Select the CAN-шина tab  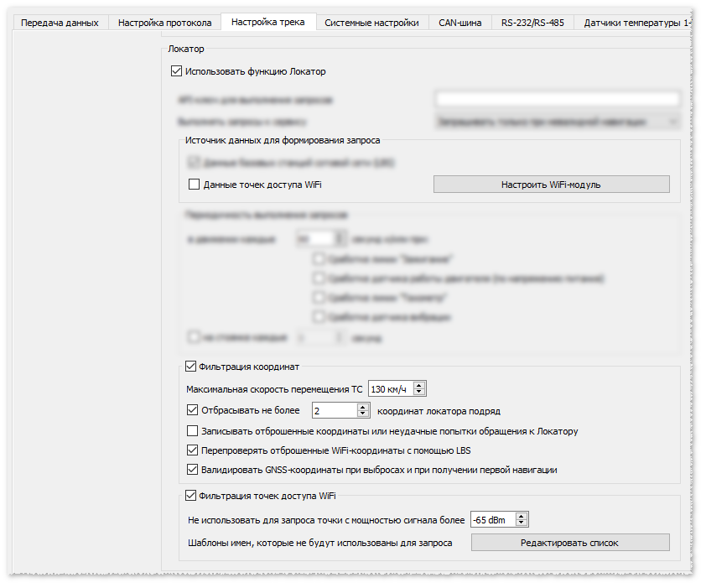(x=459, y=23)
